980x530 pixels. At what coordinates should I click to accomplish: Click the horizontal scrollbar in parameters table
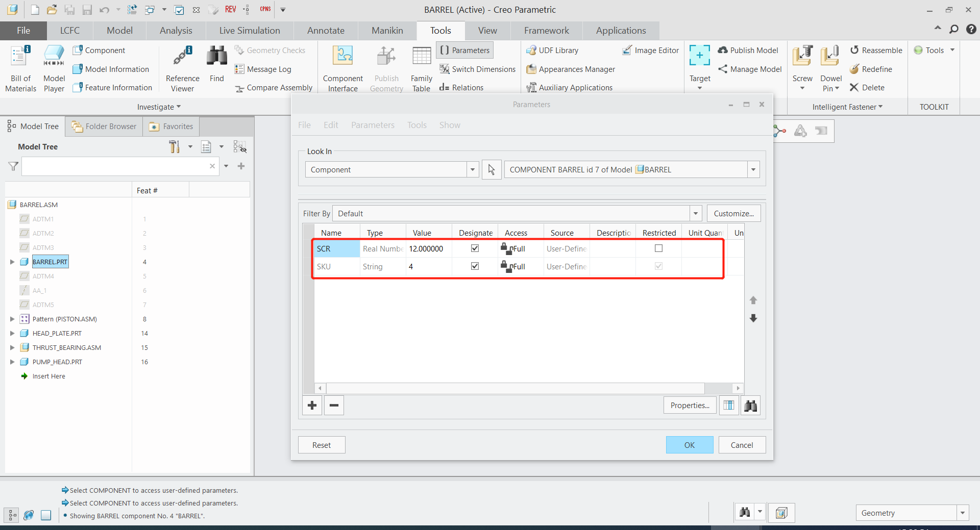[515, 388]
